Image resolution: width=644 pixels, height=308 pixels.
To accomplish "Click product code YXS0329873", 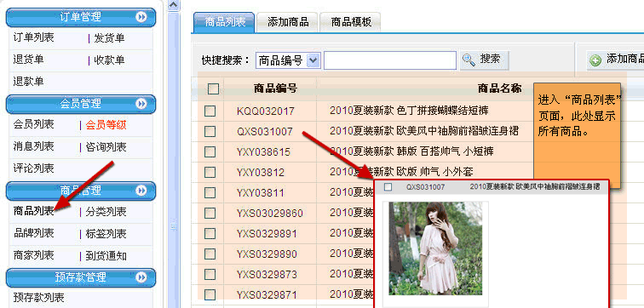I will coord(267,274).
